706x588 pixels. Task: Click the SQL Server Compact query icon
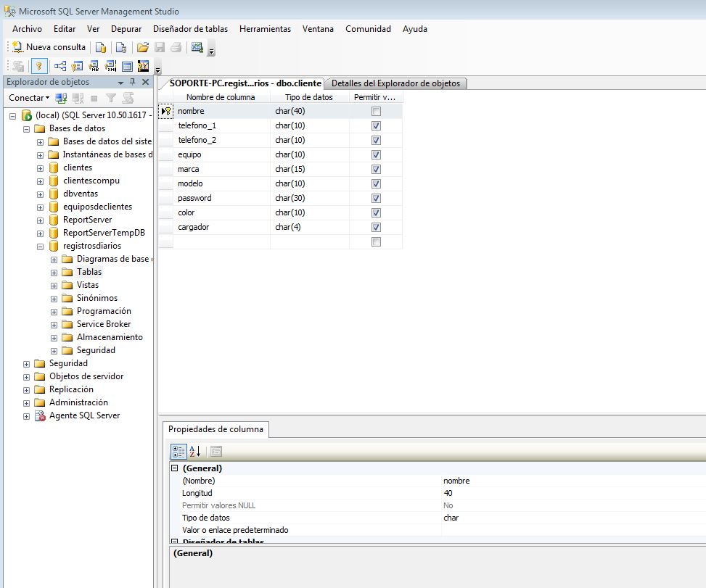coord(120,47)
